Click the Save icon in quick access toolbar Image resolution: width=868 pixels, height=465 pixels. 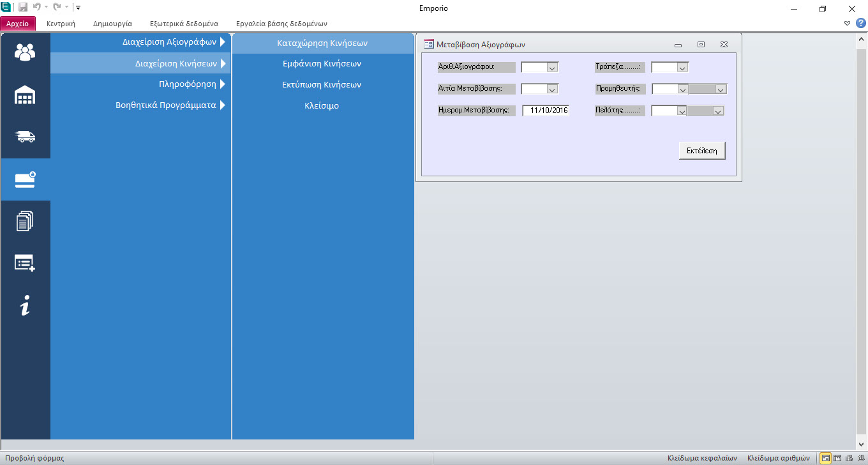[x=23, y=8]
